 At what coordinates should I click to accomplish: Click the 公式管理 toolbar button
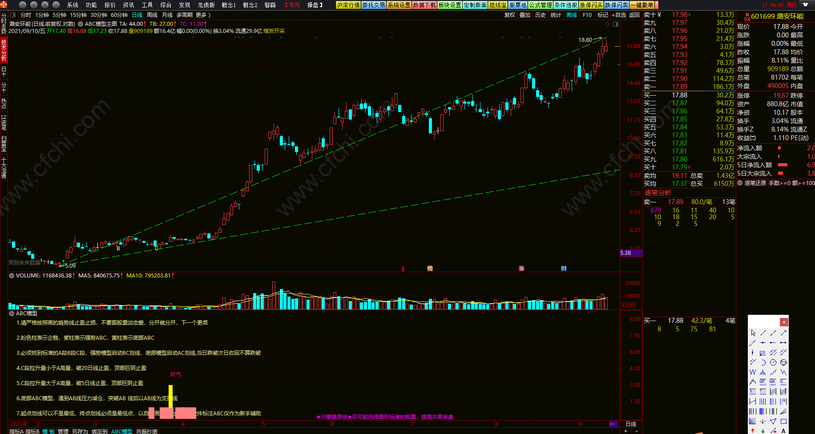pyautogui.click(x=540, y=5)
